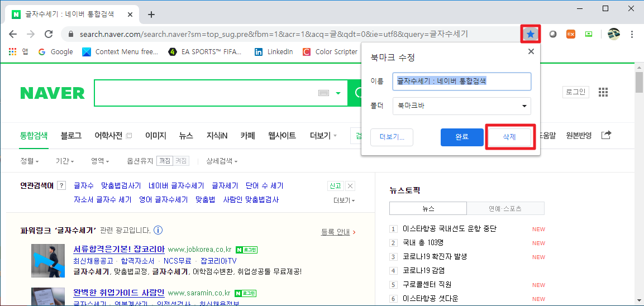Reload the page with refresh icon

point(49,34)
